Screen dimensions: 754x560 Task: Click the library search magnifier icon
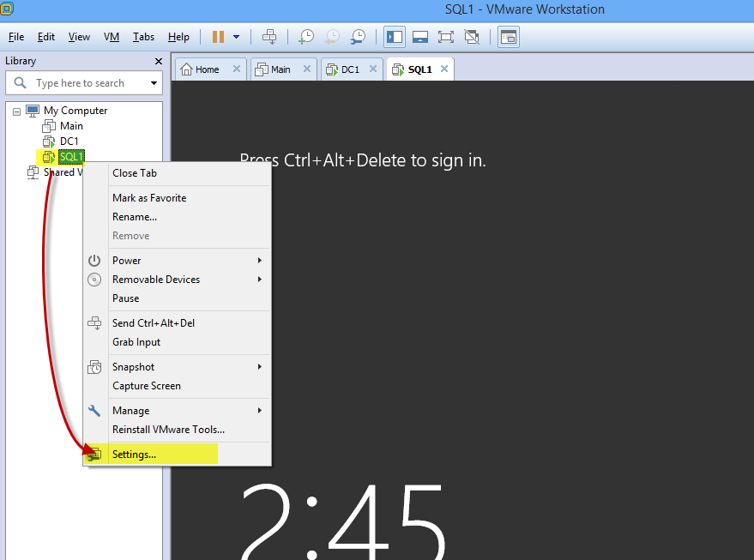tap(20, 82)
